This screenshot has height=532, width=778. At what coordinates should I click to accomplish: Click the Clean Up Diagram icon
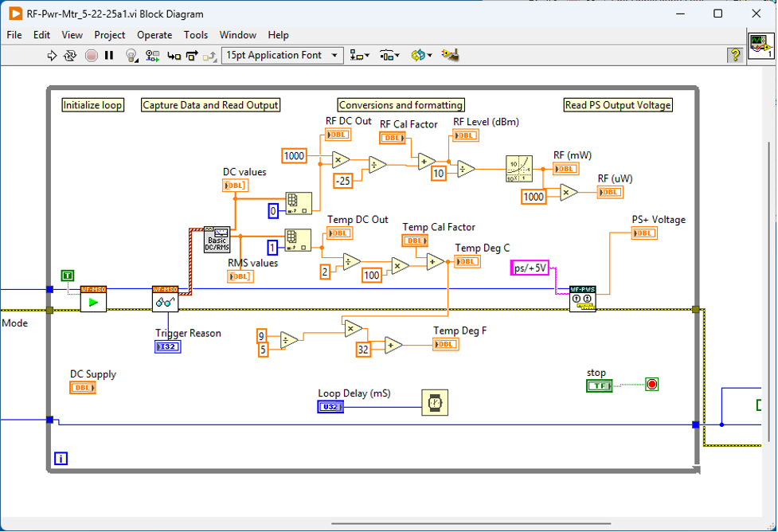451,55
